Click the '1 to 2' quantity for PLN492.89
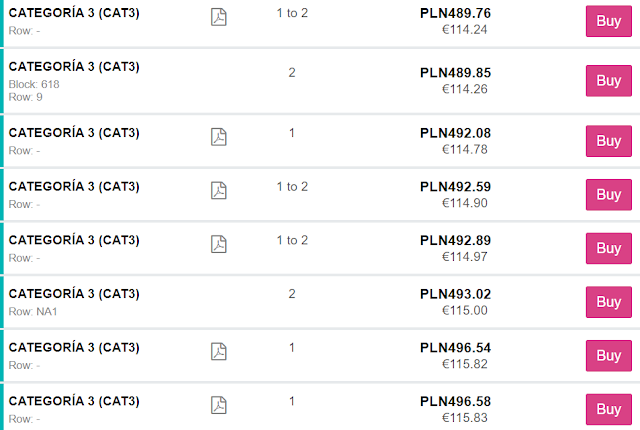 (x=292, y=240)
